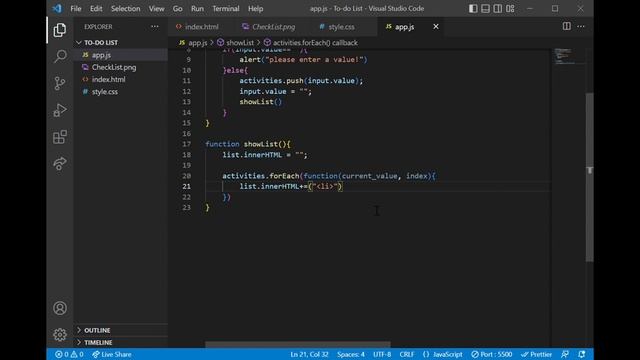Toggle bottom panel layout icon

tap(485, 9)
